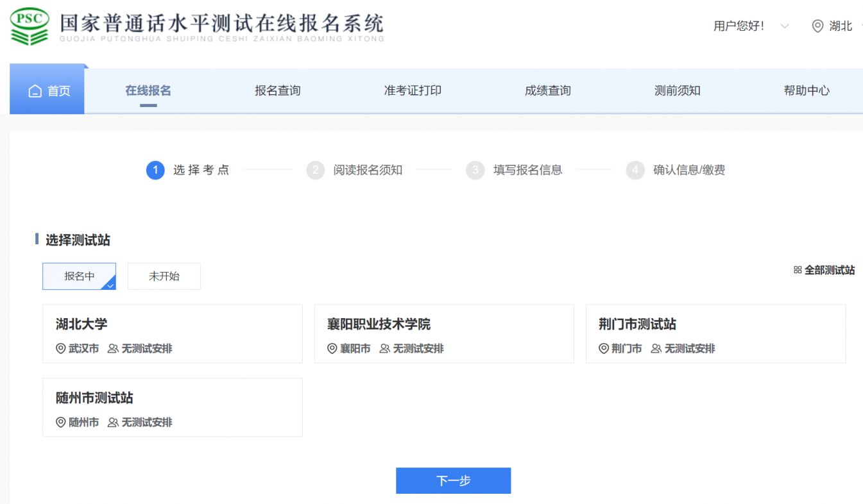The image size is (863, 504).
Task: Click step 4 circle for 确认信息/缴费
Action: 635,171
